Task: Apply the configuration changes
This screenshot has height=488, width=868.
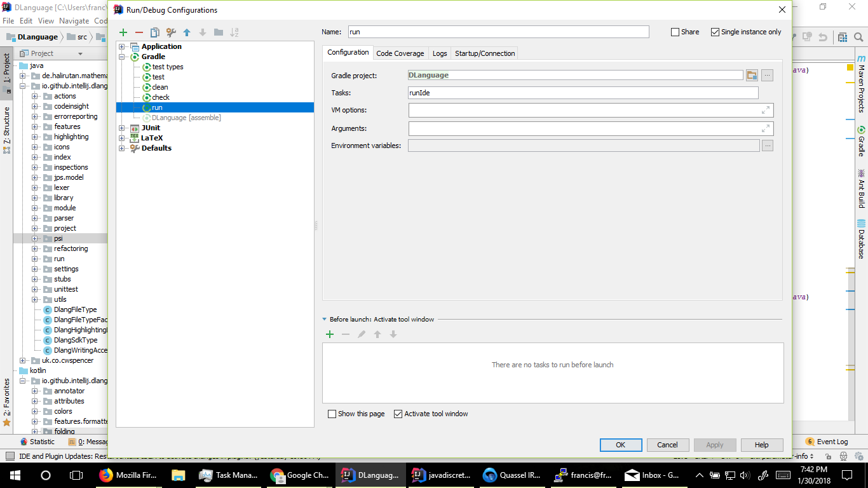Action: click(x=714, y=445)
